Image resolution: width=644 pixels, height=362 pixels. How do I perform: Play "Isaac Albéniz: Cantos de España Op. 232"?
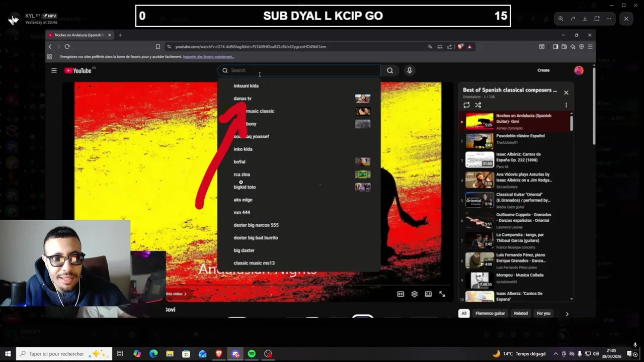tap(515, 160)
